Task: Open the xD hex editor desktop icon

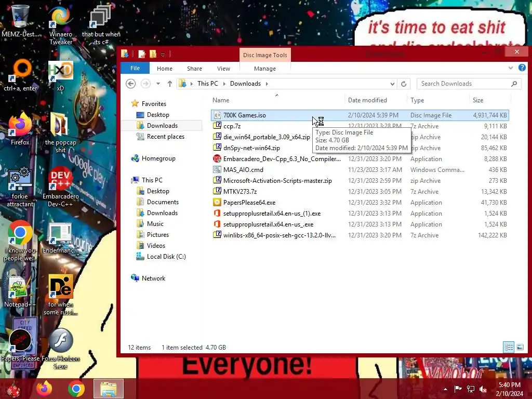Action: [x=60, y=75]
